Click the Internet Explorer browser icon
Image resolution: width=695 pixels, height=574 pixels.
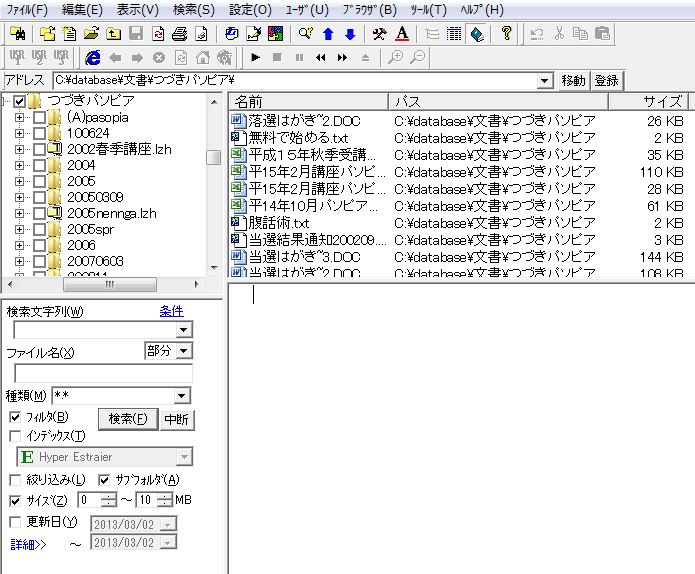pyautogui.click(x=94, y=57)
